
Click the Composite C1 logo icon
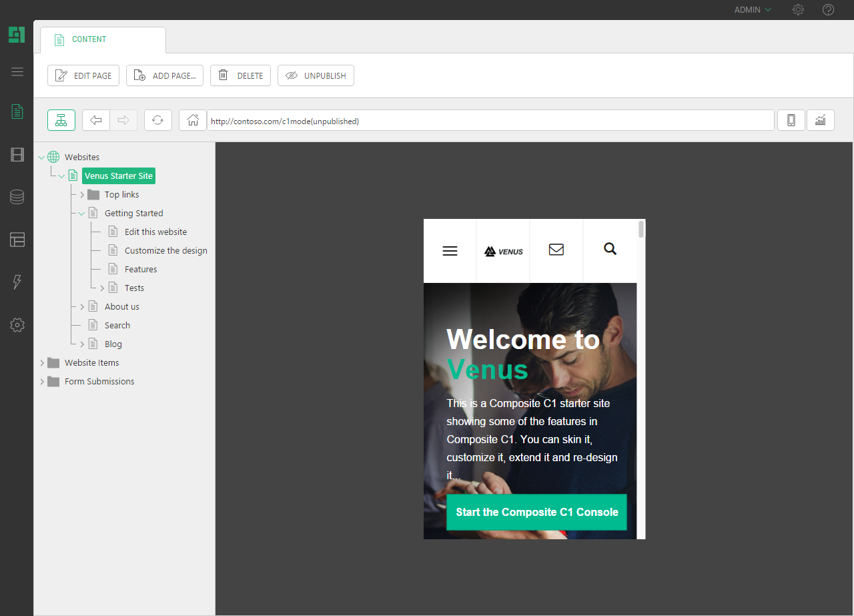(16, 34)
